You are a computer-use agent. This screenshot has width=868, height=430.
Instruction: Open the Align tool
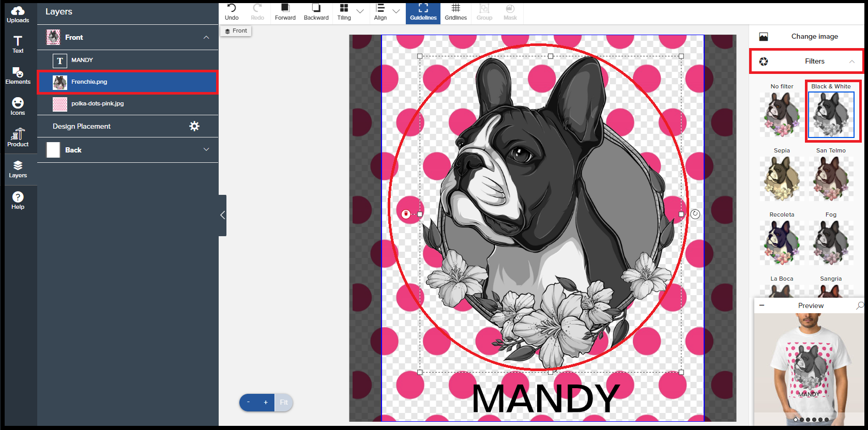pos(380,12)
